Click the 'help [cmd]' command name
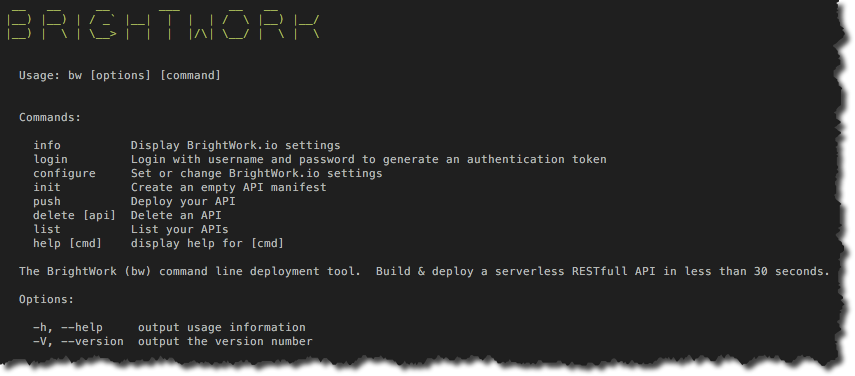The image size is (855, 376). pyautogui.click(x=68, y=243)
